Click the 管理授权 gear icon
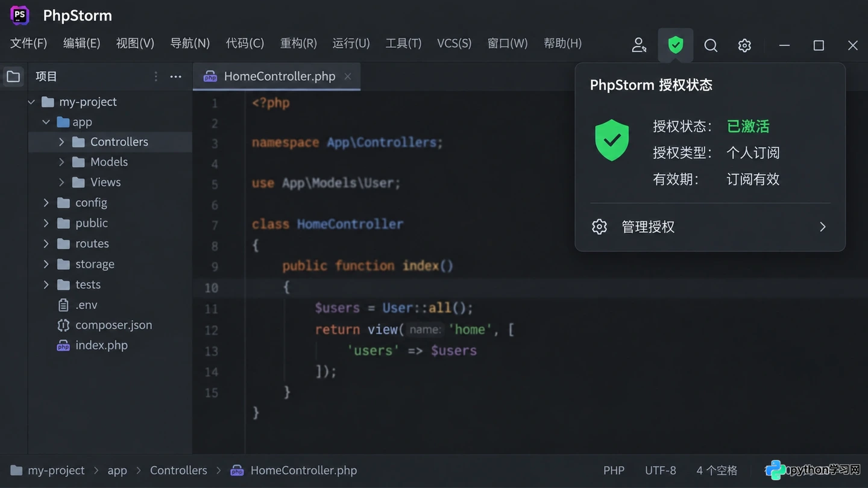Screen dimensions: 868x488 point(599,227)
